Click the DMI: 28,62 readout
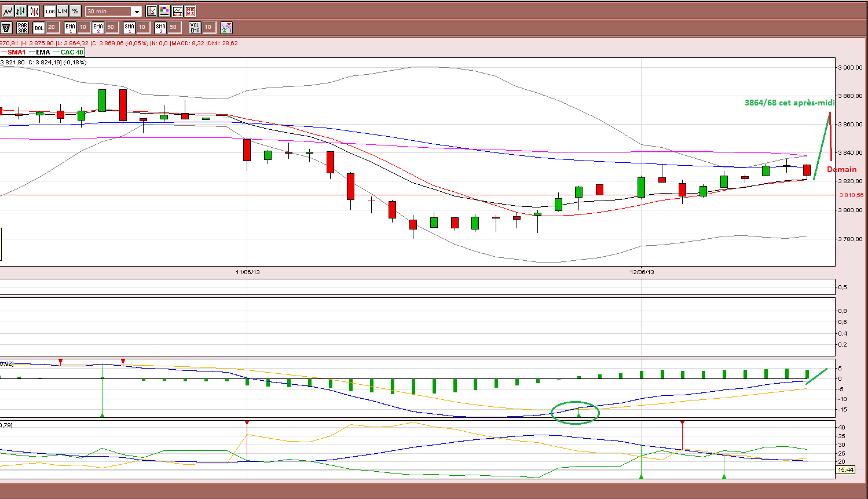868x499 pixels. (223, 43)
